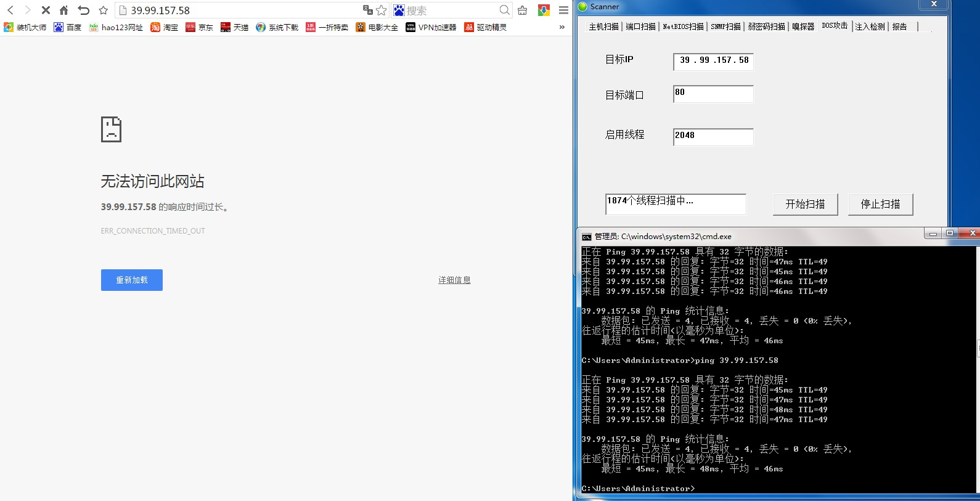Click the cmd.exe title bar icon
The width and height of the screenshot is (980, 501).
point(587,237)
